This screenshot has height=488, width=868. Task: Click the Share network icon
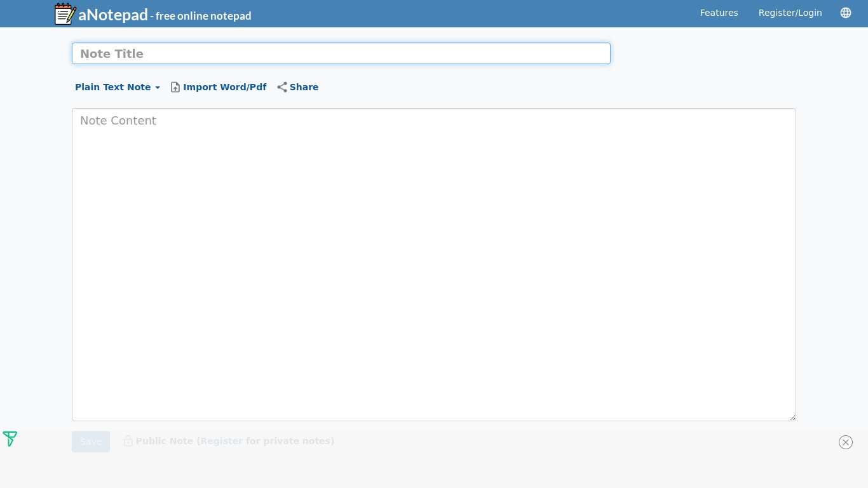click(282, 87)
